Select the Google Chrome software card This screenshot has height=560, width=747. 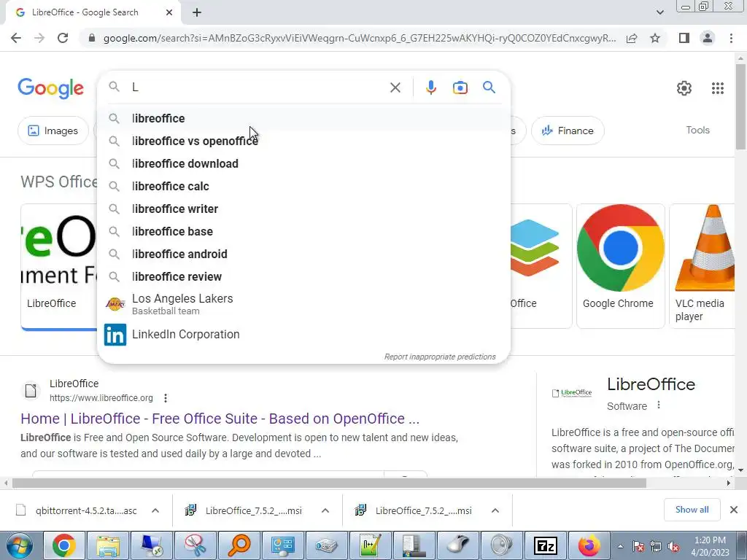(620, 266)
